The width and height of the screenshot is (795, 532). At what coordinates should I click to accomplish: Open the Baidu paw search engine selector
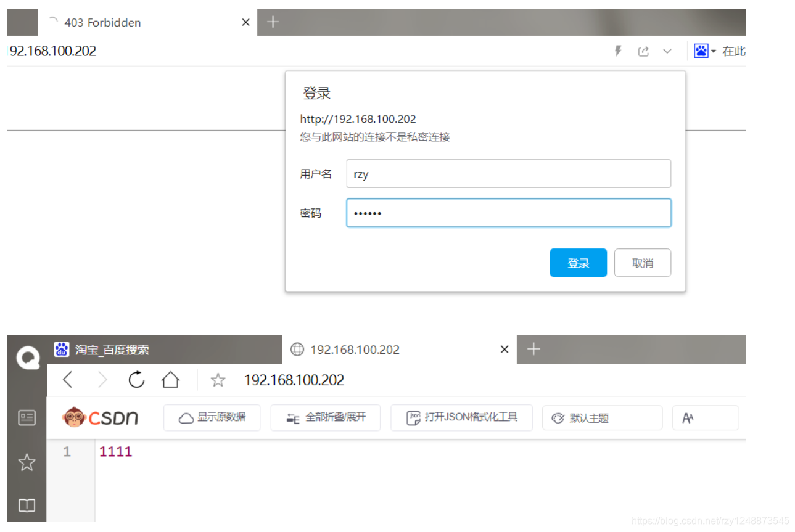(705, 51)
